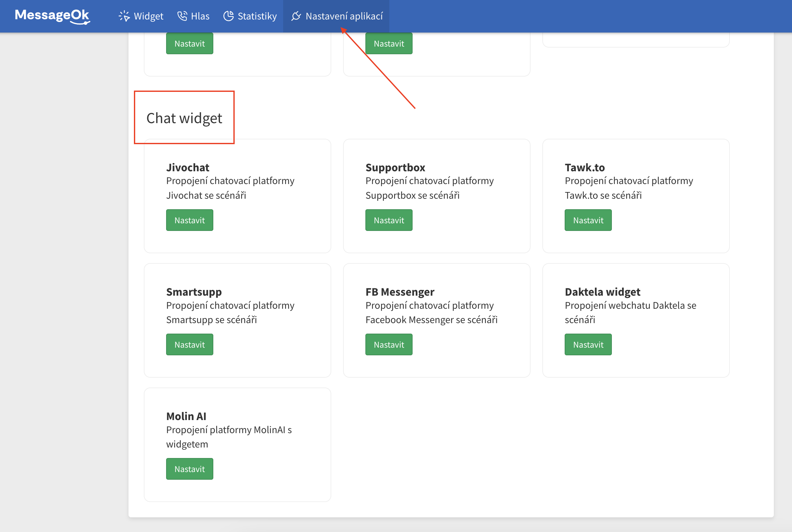Go to Statistiky in the navigation
792x532 pixels.
[257, 16]
